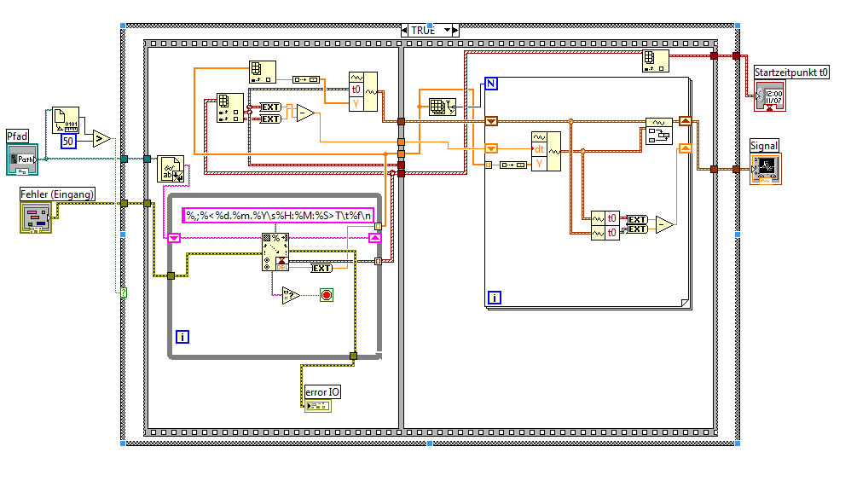Select the empty string comparison node
The height and width of the screenshot is (504, 857).
tap(291, 295)
